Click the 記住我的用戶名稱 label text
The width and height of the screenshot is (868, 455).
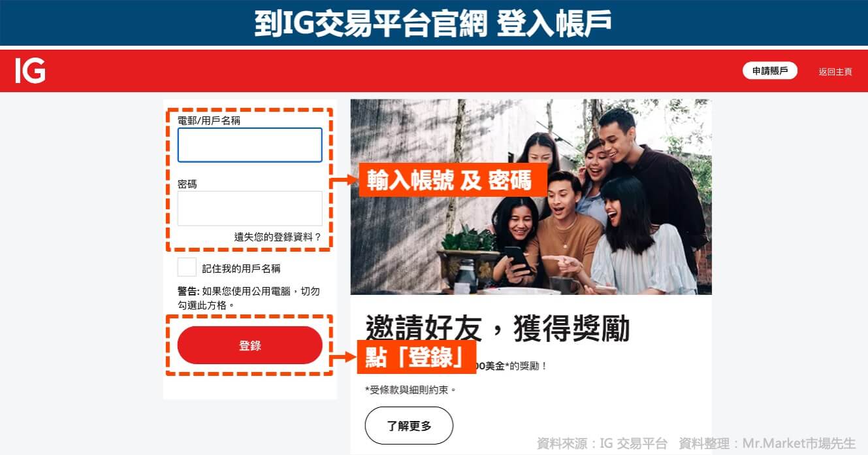click(241, 268)
